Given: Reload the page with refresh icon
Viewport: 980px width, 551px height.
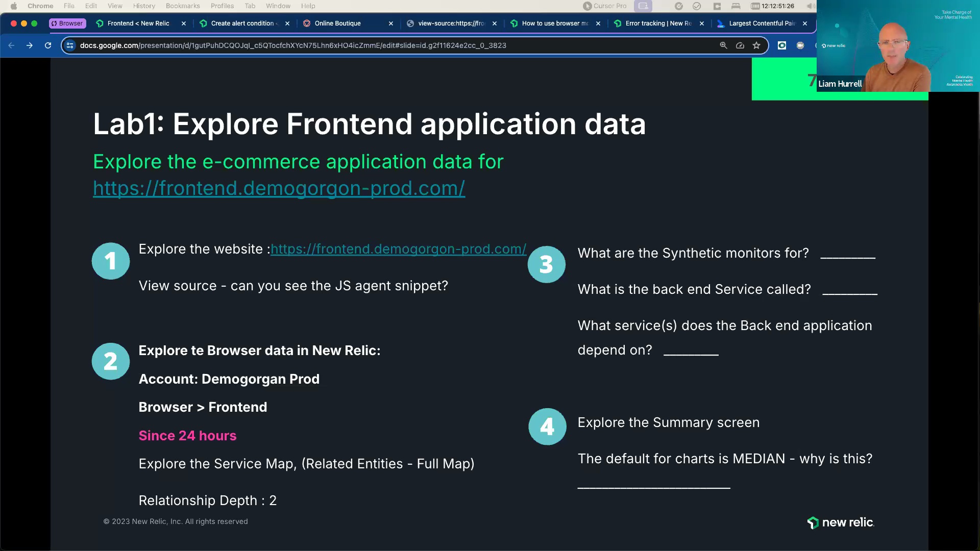Looking at the screenshot, I should coord(48,45).
